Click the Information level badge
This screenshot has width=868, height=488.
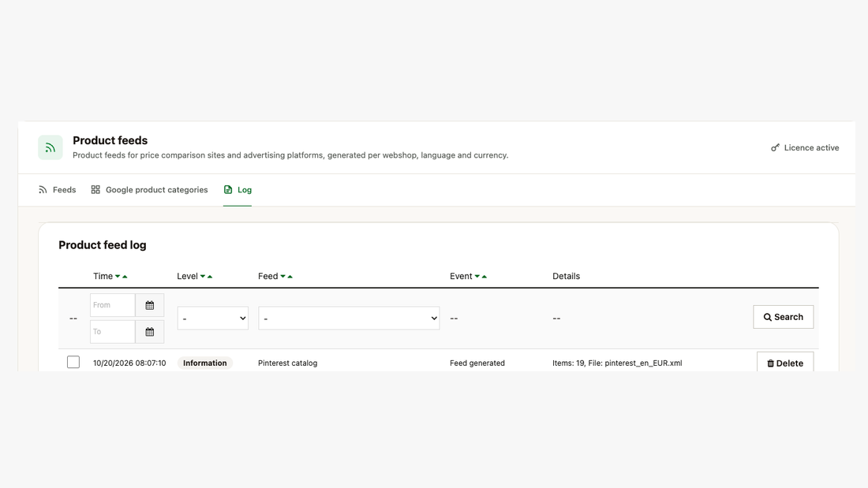click(205, 363)
